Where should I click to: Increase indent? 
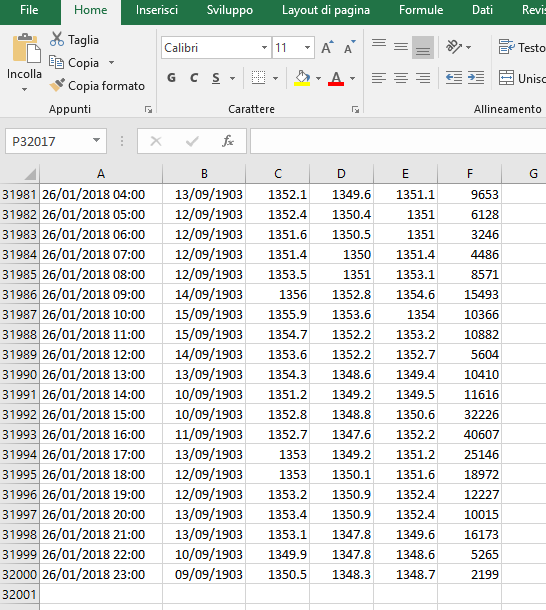click(476, 78)
